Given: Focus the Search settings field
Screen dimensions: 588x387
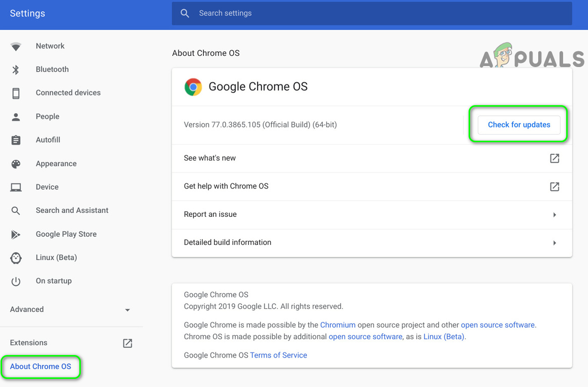Looking at the screenshot, I should [372, 13].
